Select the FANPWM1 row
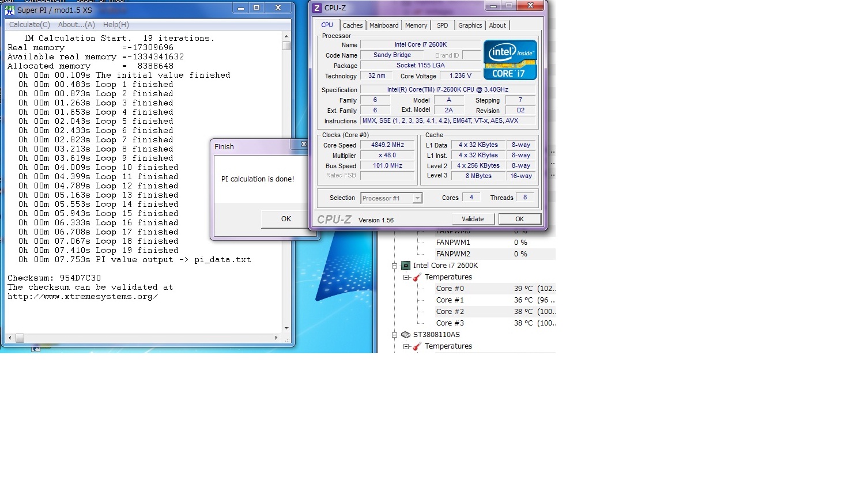The width and height of the screenshot is (868, 488). pos(496,243)
